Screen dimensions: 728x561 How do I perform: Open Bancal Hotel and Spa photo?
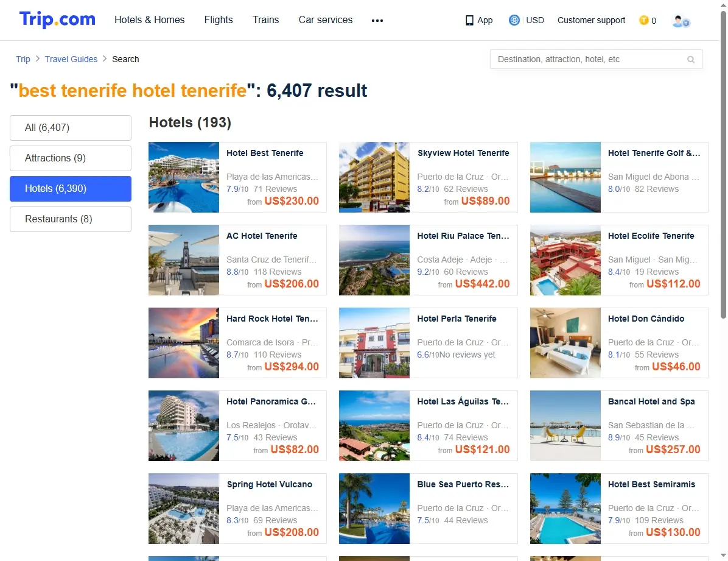[x=565, y=425]
